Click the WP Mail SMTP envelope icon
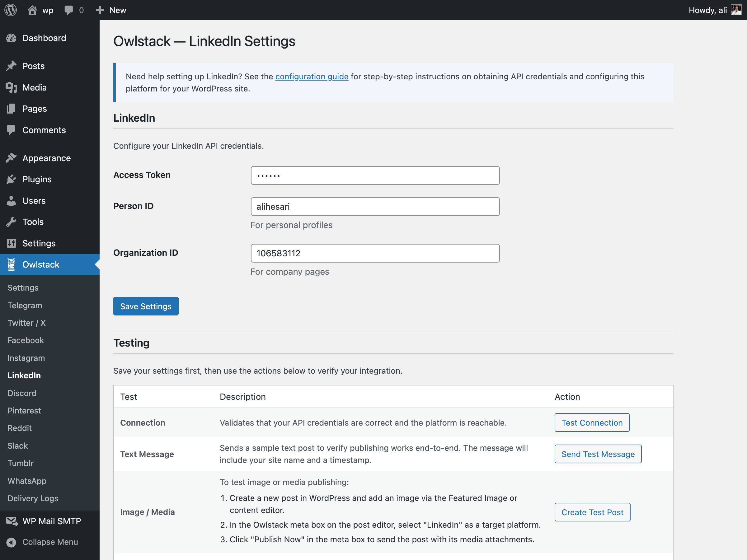The height and width of the screenshot is (560, 747). [12, 521]
